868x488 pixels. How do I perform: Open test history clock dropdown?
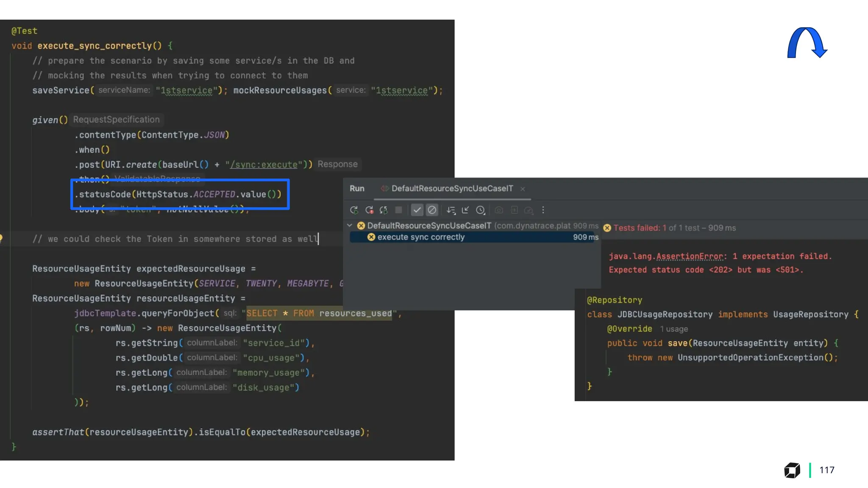click(x=480, y=210)
